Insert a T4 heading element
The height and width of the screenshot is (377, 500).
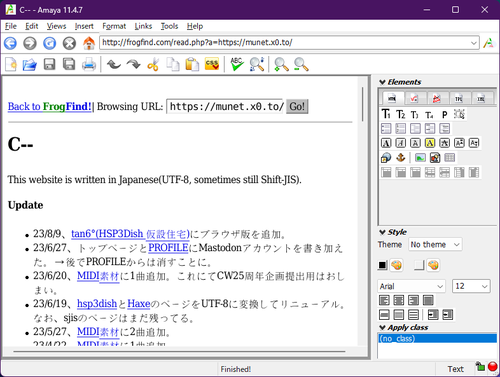430,114
